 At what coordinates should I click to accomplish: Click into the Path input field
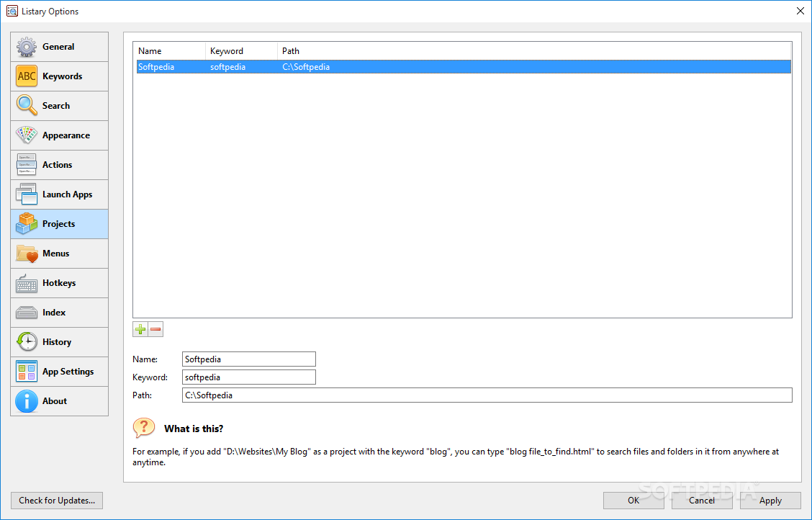(487, 395)
